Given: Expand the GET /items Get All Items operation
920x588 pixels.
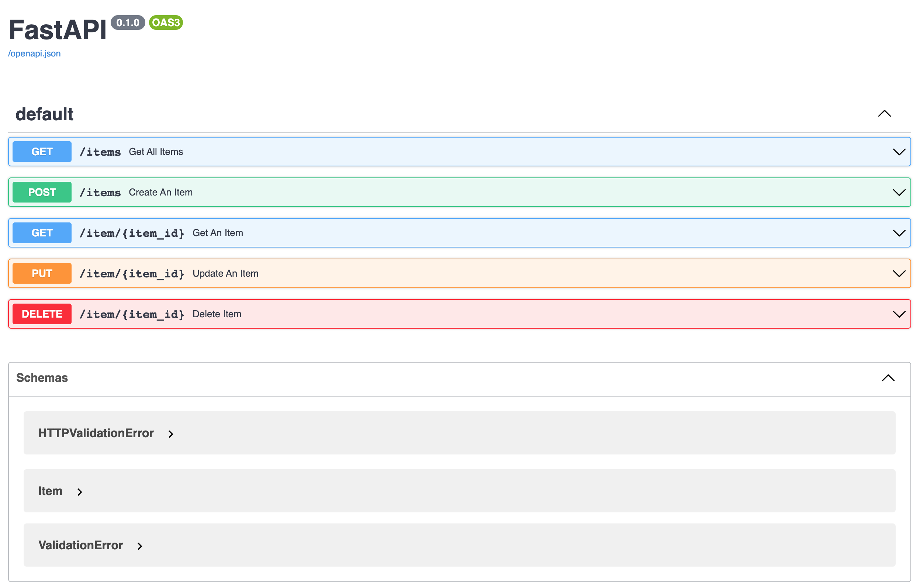Looking at the screenshot, I should [899, 151].
